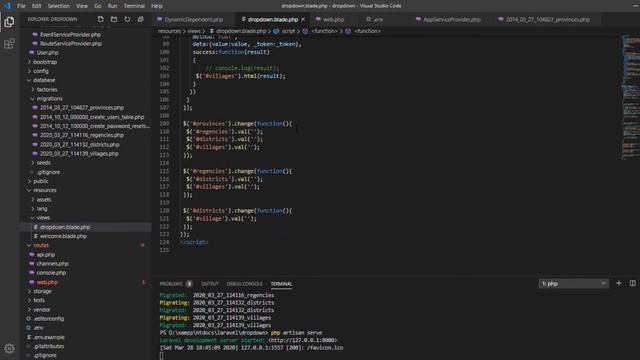Open the terminal selector '1: php' dropdown
Viewport: 640px width, 360px height.
click(573, 283)
